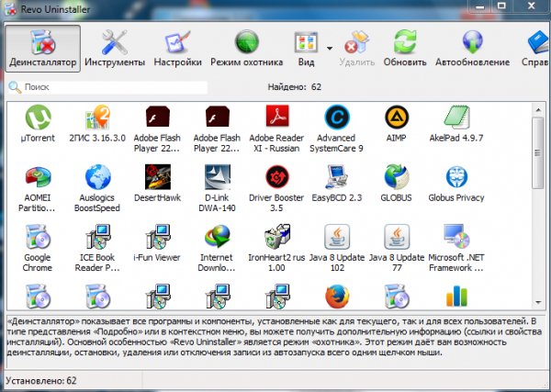The image size is (551, 392).
Task: Select Microsoft .NET Framework entry
Action: (456, 248)
